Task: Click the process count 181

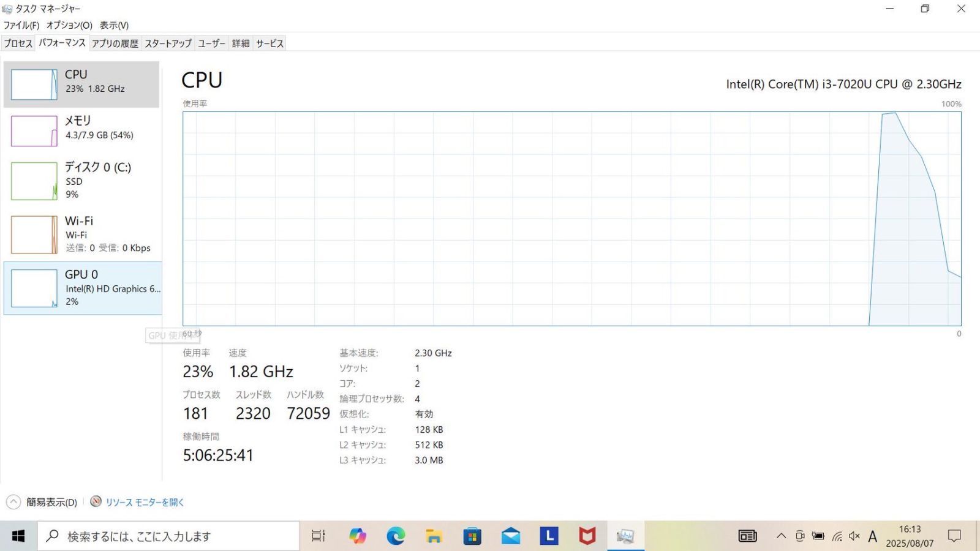Action: (195, 414)
